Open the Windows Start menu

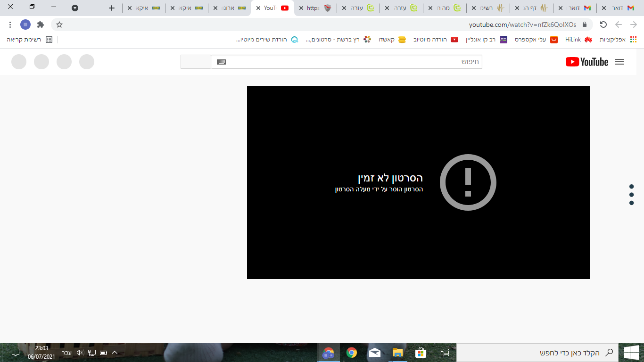click(x=631, y=353)
